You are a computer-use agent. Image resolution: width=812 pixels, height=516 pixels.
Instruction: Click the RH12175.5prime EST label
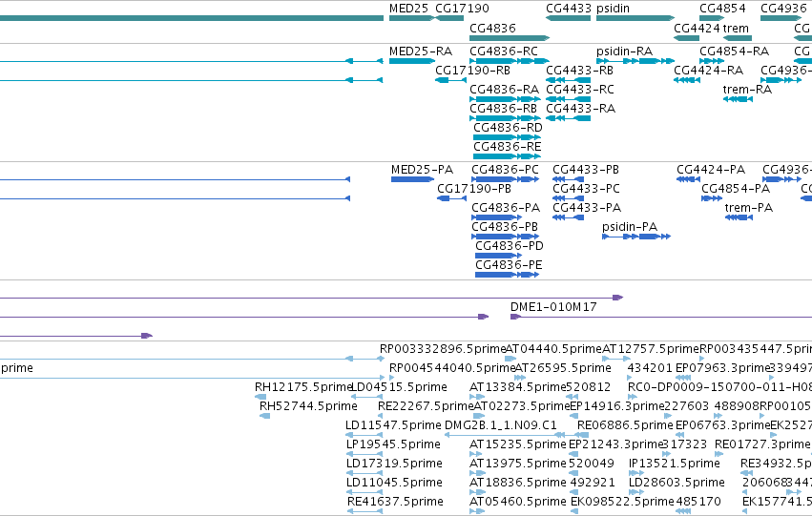click(302, 387)
